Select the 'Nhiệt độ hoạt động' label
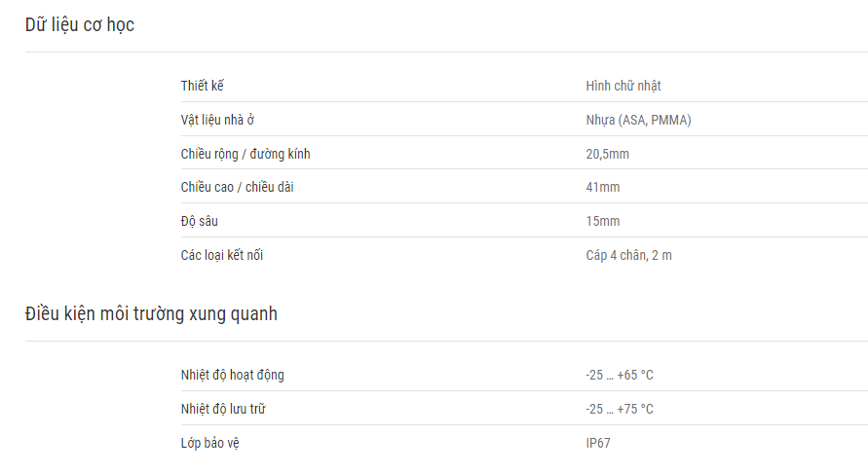This screenshot has width=868, height=472. pos(233,375)
